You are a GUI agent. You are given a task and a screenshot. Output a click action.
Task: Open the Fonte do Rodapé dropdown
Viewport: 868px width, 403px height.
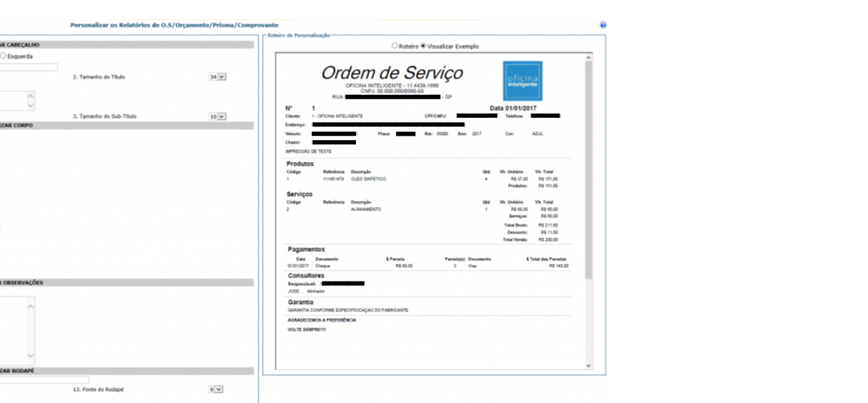point(216,389)
